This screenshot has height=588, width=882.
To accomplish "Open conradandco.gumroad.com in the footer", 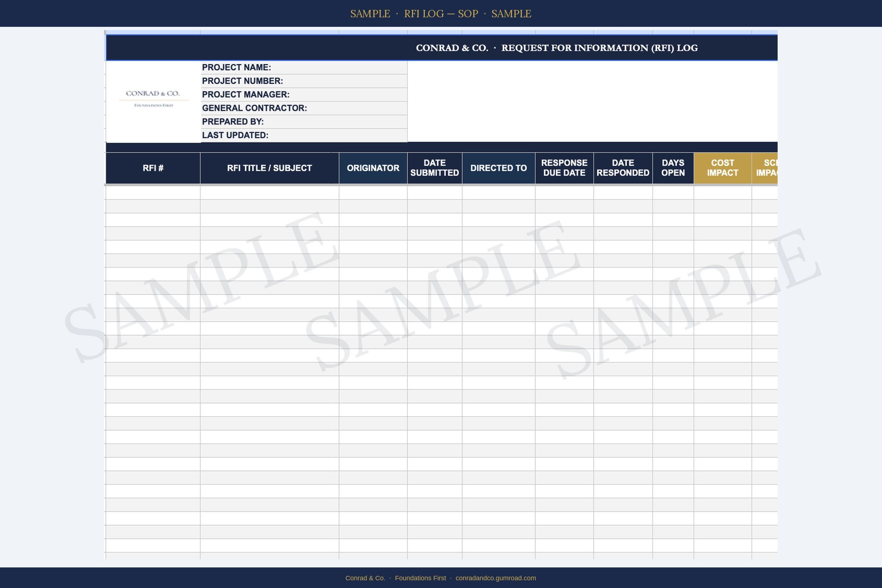I will [x=496, y=578].
